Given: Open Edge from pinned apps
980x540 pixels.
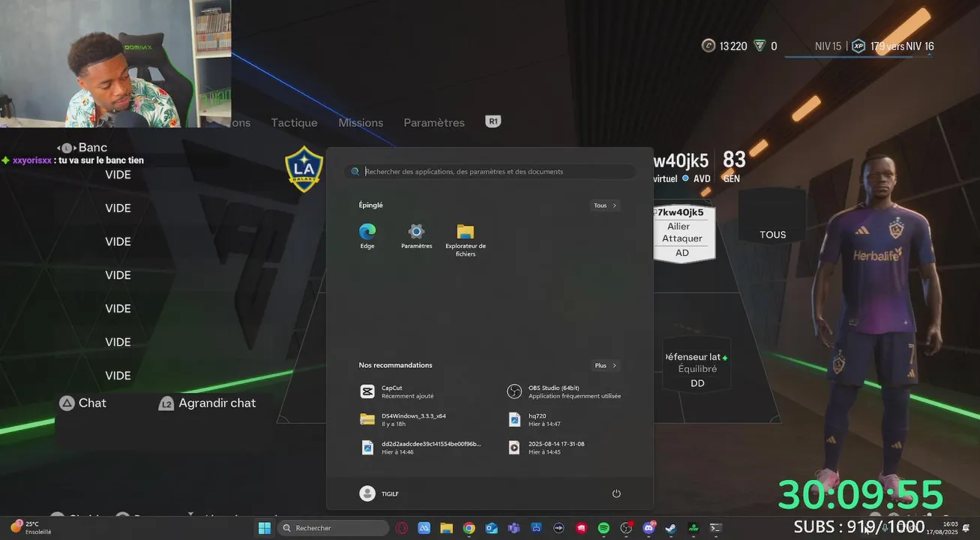Looking at the screenshot, I should [x=367, y=236].
